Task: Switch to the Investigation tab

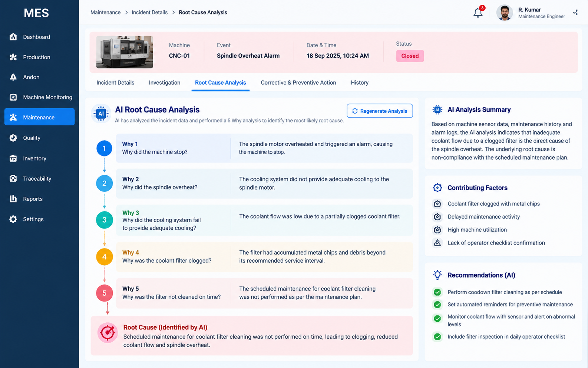Action: pos(165,83)
